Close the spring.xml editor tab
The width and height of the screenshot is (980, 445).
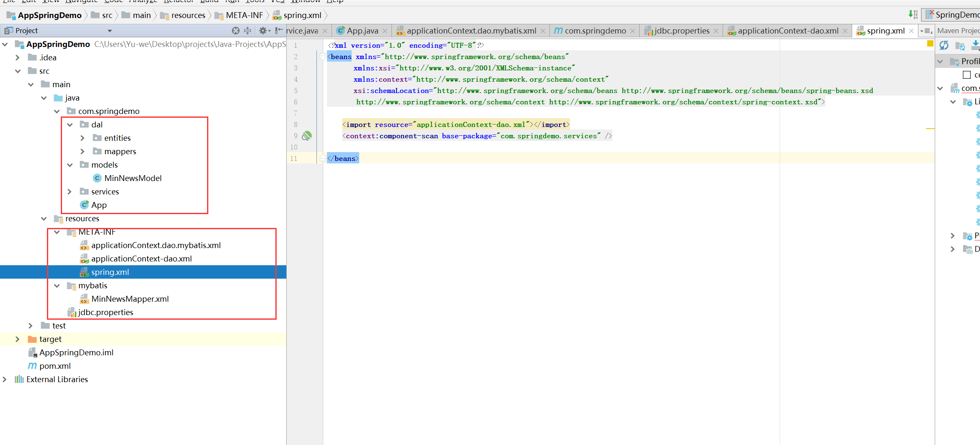click(x=911, y=31)
